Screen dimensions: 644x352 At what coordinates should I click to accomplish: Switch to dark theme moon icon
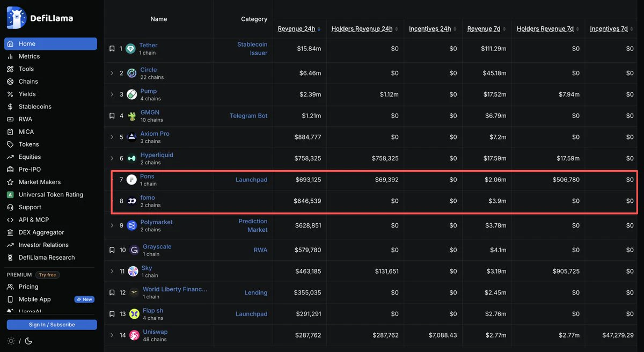[x=28, y=341]
